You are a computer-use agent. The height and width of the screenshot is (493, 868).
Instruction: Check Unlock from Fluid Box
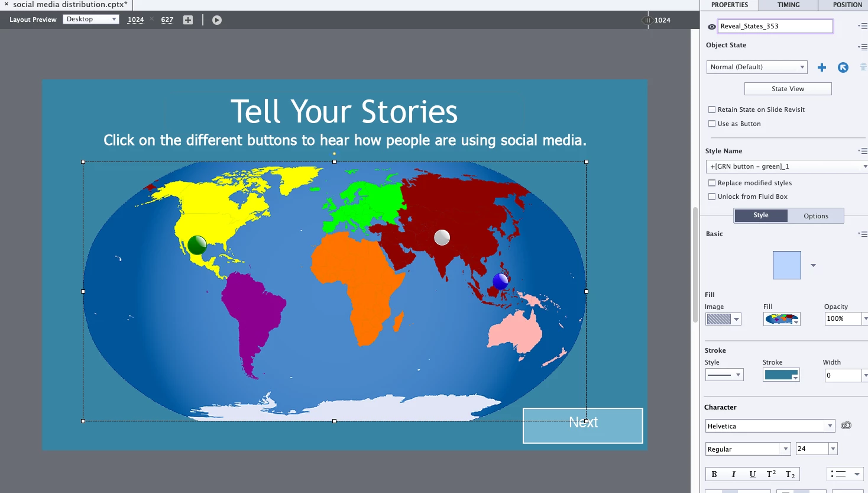[712, 196]
